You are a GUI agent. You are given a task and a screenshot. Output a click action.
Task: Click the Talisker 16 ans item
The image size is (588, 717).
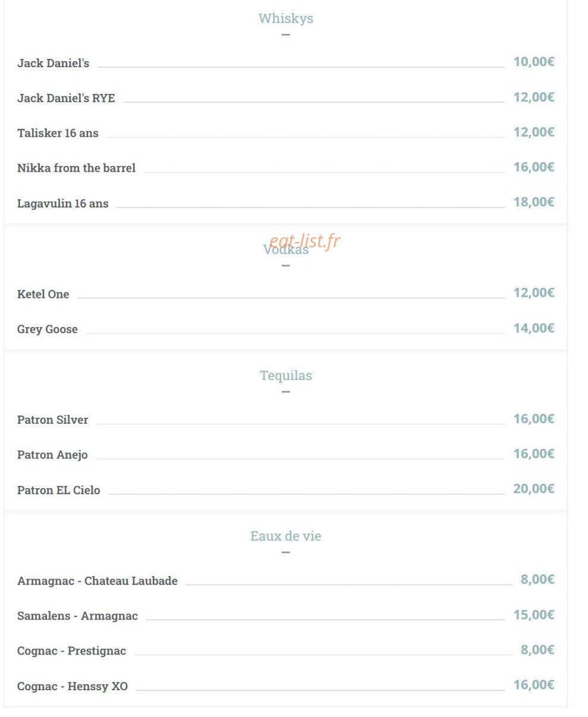coord(58,133)
